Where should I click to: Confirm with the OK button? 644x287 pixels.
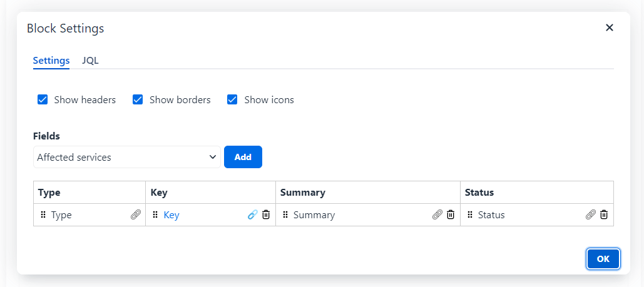coord(603,259)
